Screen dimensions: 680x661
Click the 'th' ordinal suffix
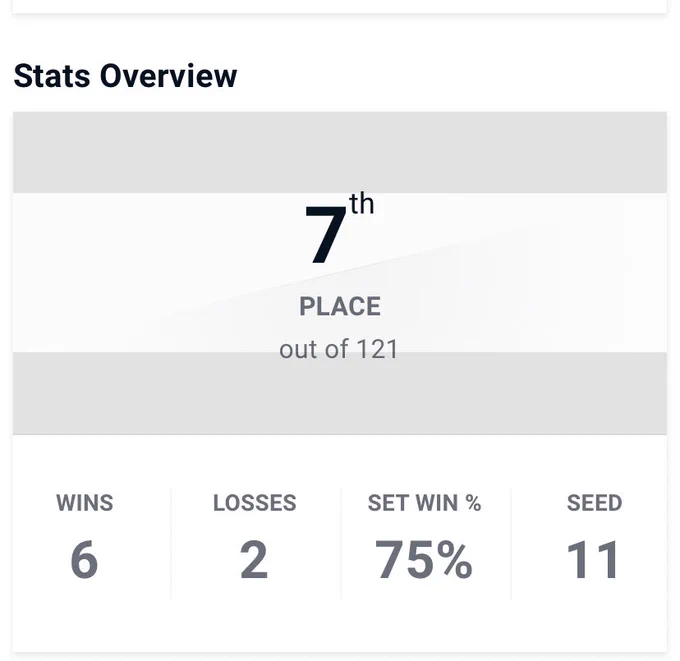tap(362, 204)
